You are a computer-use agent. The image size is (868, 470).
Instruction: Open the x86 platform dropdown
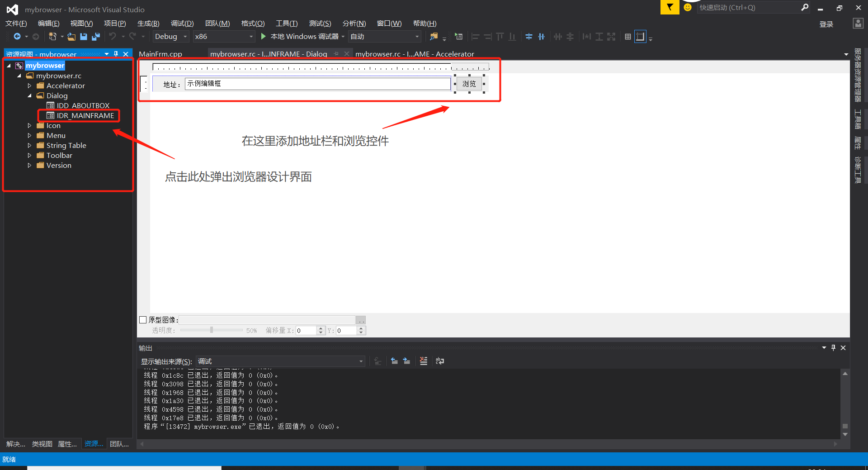pos(224,37)
